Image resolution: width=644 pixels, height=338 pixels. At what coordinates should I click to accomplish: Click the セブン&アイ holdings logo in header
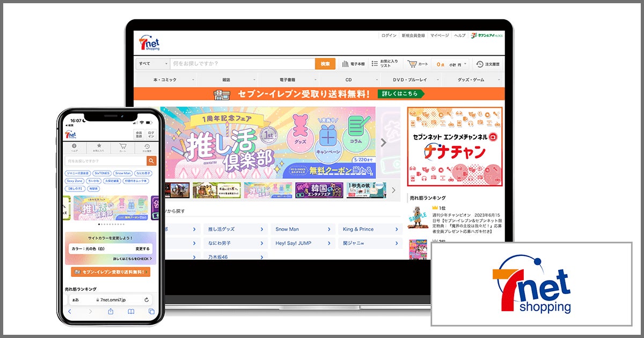click(487, 35)
